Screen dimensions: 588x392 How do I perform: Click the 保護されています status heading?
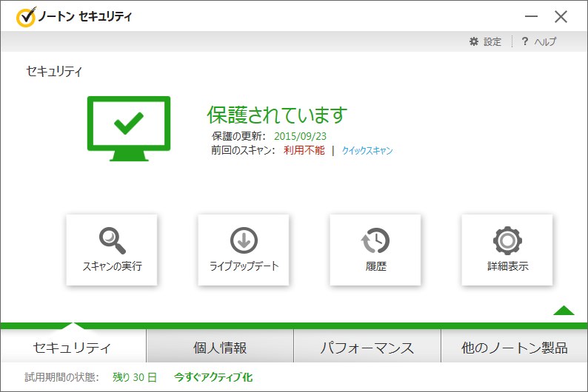tap(277, 115)
